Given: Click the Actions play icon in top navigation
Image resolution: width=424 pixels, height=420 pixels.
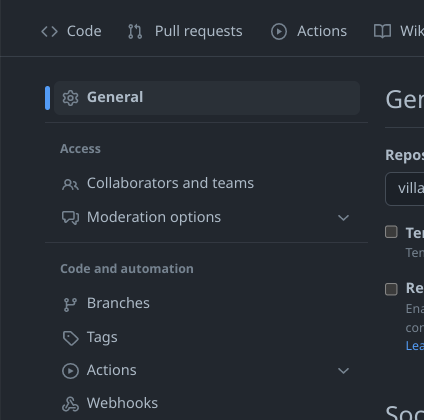Looking at the screenshot, I should pyautogui.click(x=279, y=32).
